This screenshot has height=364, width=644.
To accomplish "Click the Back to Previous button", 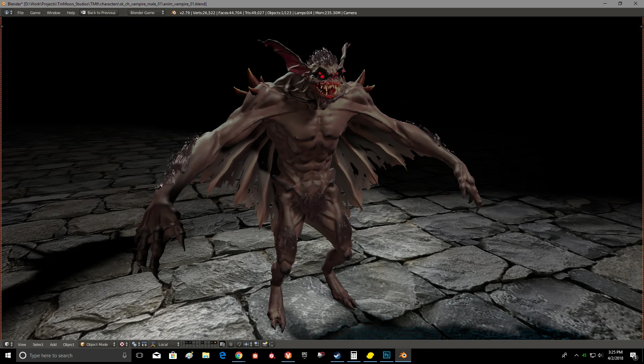I will coord(99,13).
